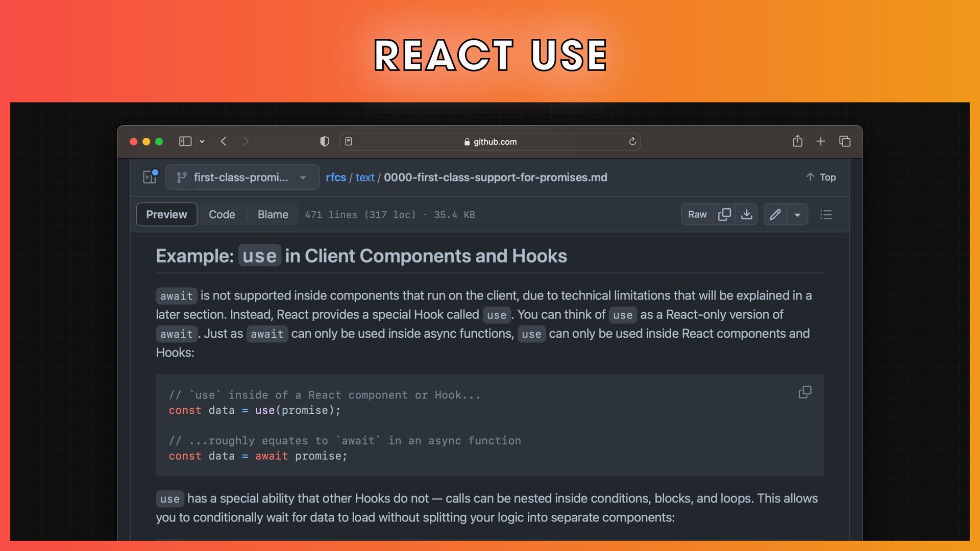Viewport: 980px width, 551px height.
Task: Expand the GitHub file tree panel
Action: tap(150, 177)
